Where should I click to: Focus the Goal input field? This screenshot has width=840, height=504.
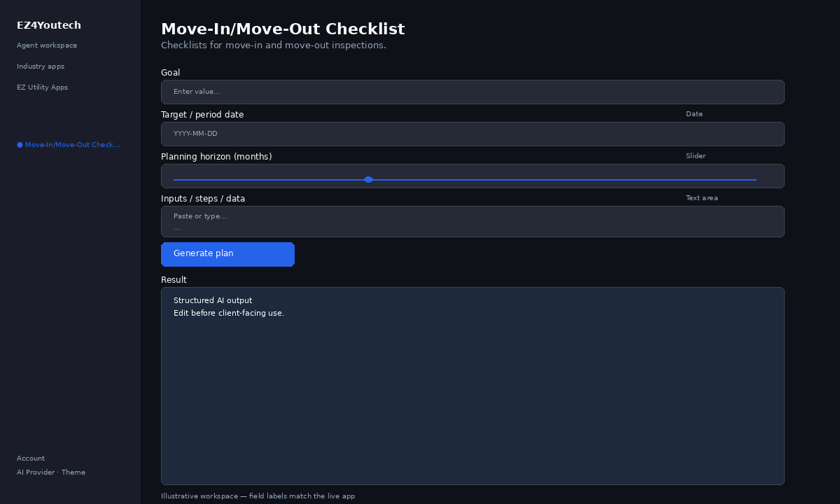coord(472,92)
